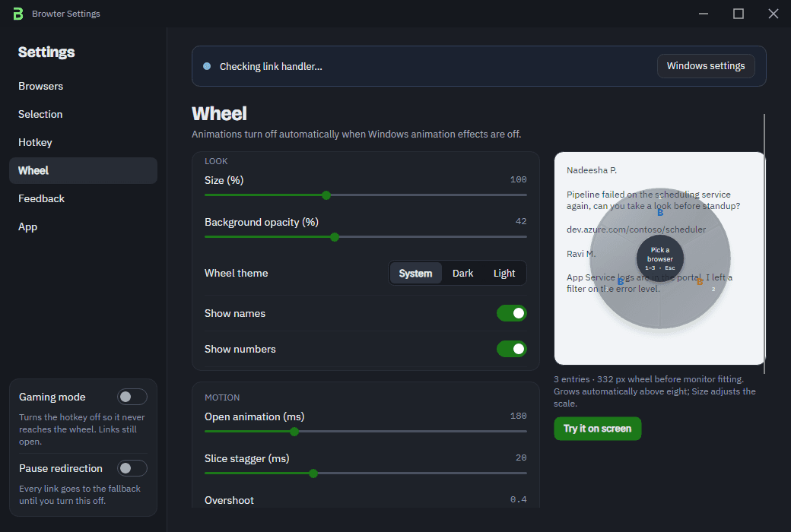The width and height of the screenshot is (791, 532).
Task: Go to the Selection settings page
Action: point(83,115)
